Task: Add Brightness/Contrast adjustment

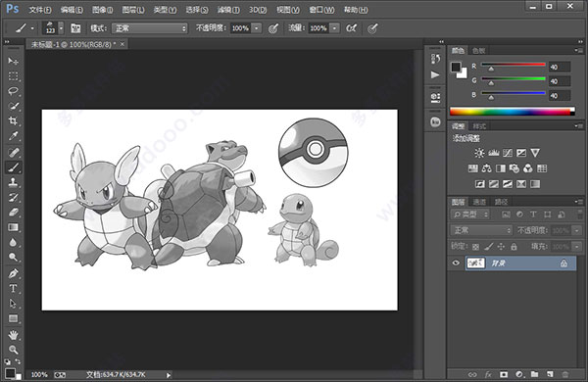Action: pos(479,153)
